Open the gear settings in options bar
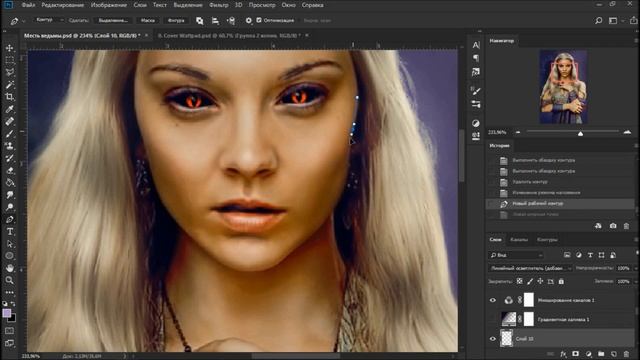 (x=249, y=20)
